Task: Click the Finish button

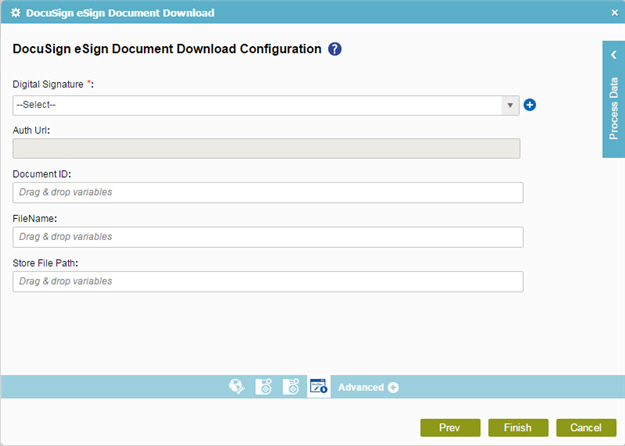Action: [x=518, y=428]
